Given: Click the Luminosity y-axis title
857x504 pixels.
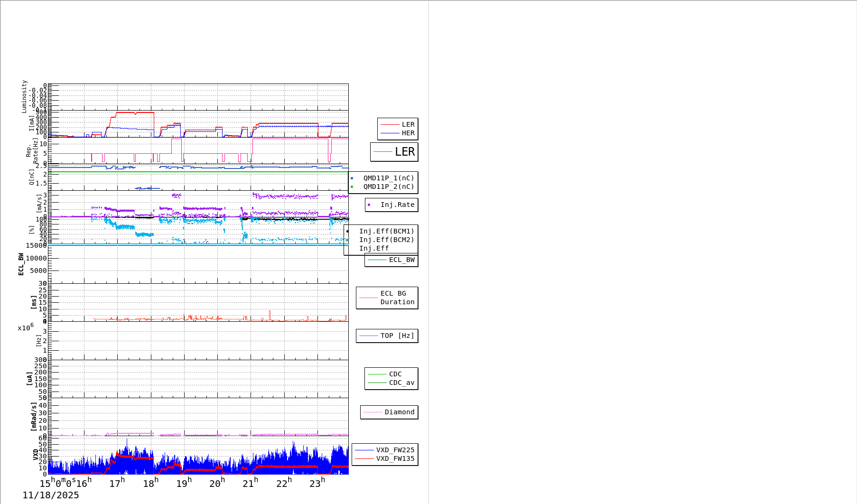Looking at the screenshot, I should coord(24,96).
